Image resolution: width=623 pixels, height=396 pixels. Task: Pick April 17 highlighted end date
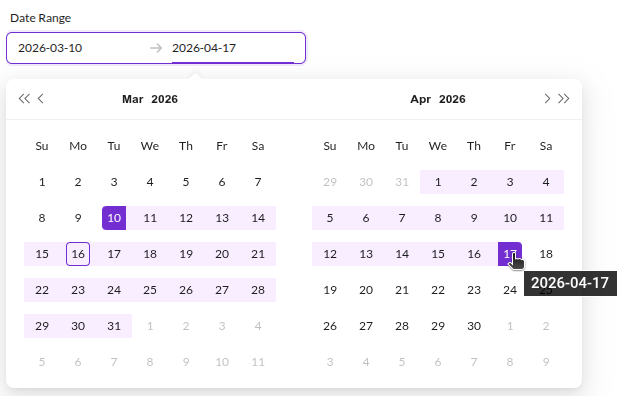point(510,254)
